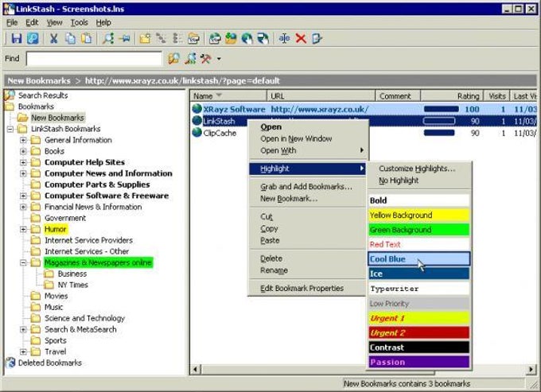Select Grab and Add Bookmarks menu entry
Screen dimensions: 541x392
tap(307, 187)
